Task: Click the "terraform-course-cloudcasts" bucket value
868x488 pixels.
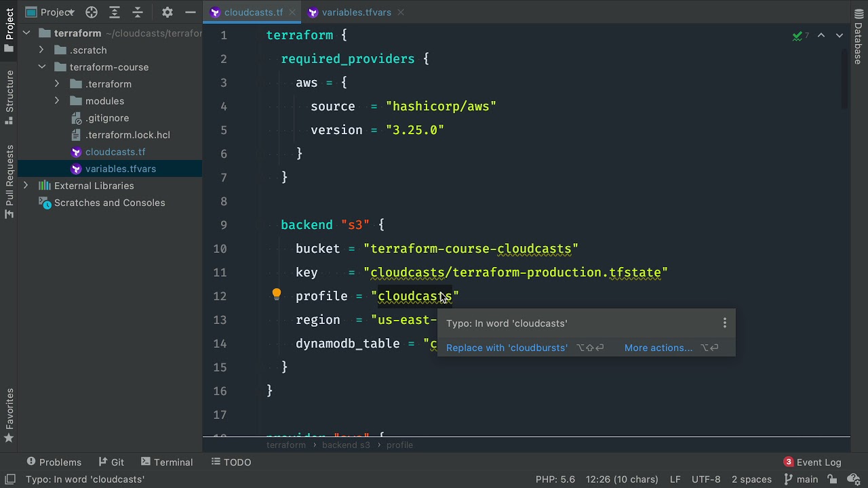Action: point(471,249)
